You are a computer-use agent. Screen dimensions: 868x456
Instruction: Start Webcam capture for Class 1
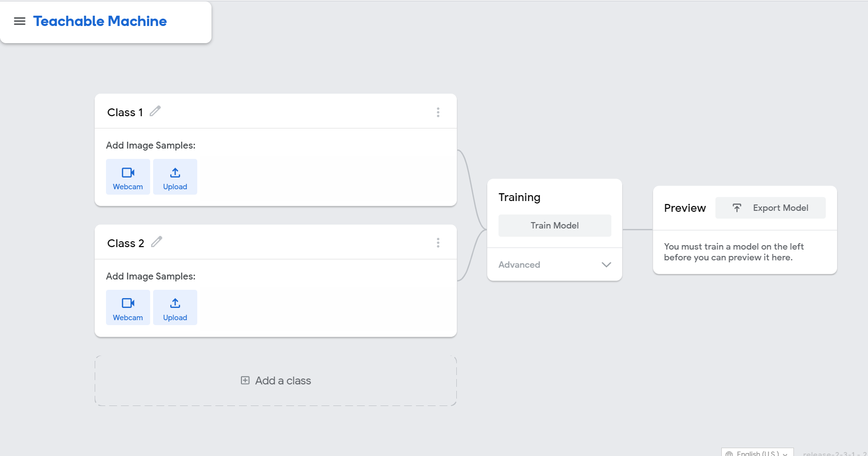point(128,177)
